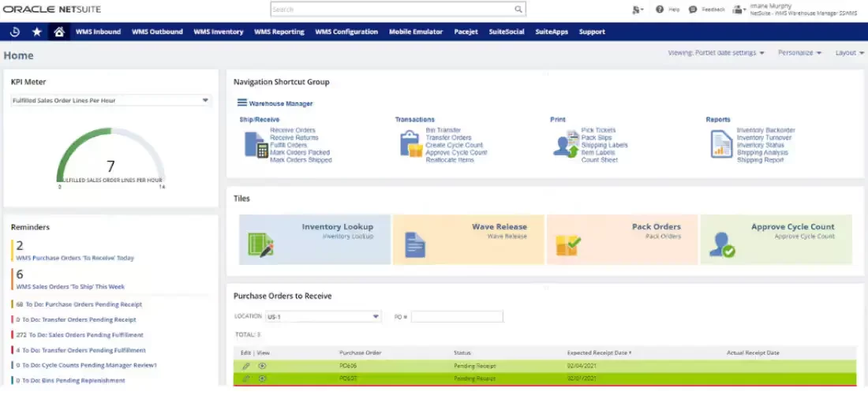
Task: Click the Transactions clipboard icon
Action: pos(411,144)
